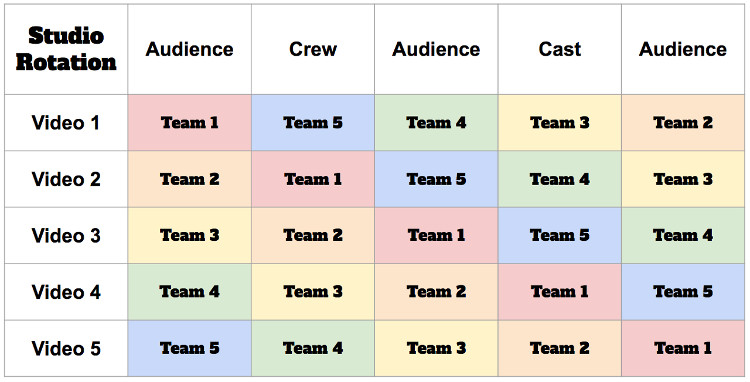The height and width of the screenshot is (382, 750).
Task: Click Team 4 cell under Cast in Video 2
Action: [x=560, y=179]
